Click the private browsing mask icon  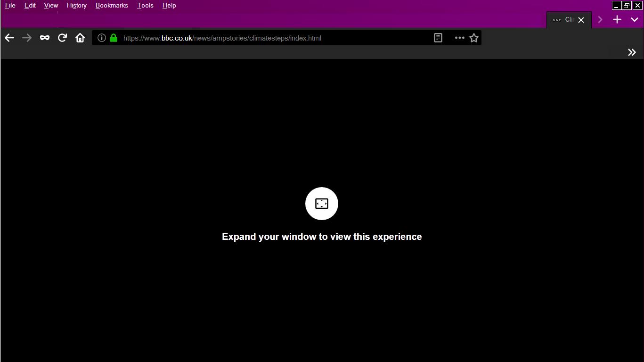[45, 38]
